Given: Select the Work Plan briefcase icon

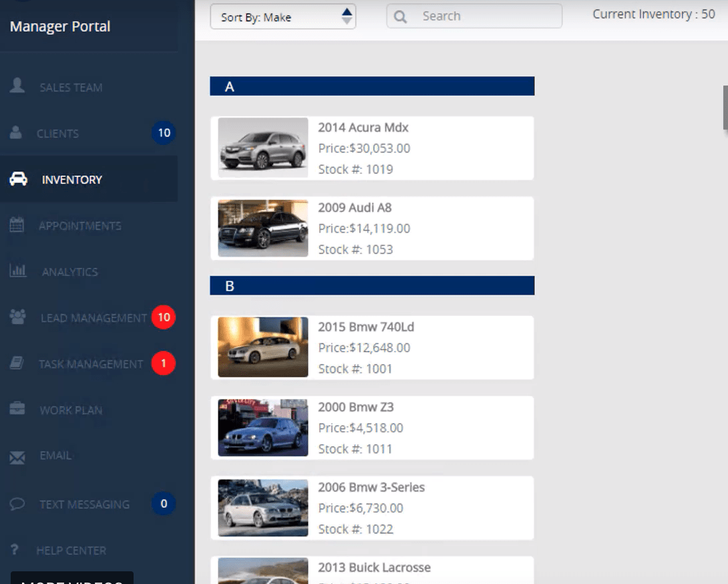Looking at the screenshot, I should [x=17, y=410].
